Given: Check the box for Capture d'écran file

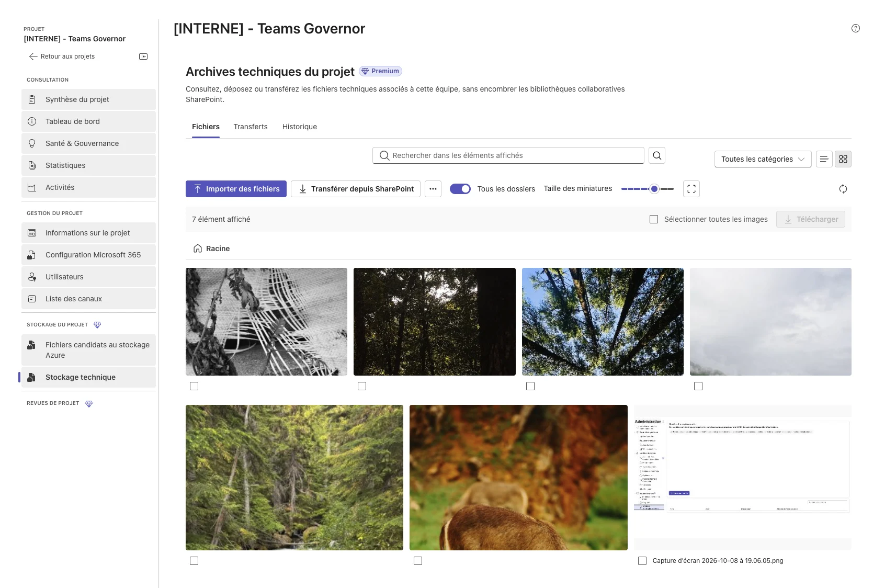Looking at the screenshot, I should pyautogui.click(x=642, y=561).
